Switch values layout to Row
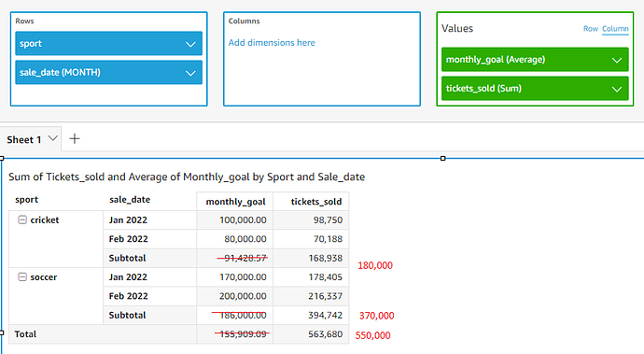 [591, 28]
